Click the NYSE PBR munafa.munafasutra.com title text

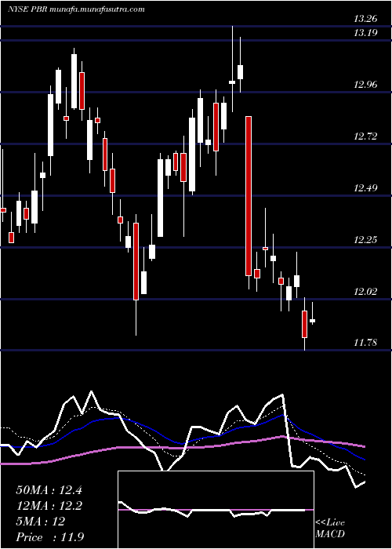pyautogui.click(x=76, y=9)
